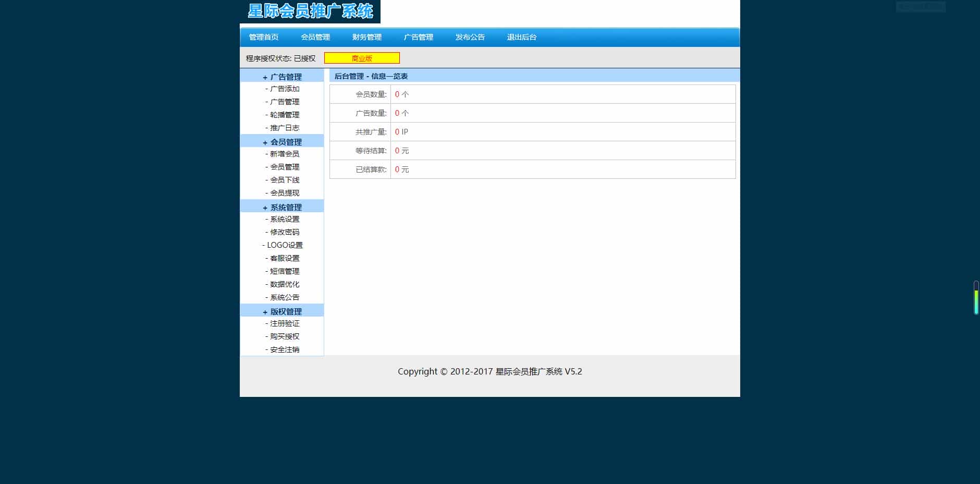Click the 会员数量: label in the table

click(x=371, y=94)
